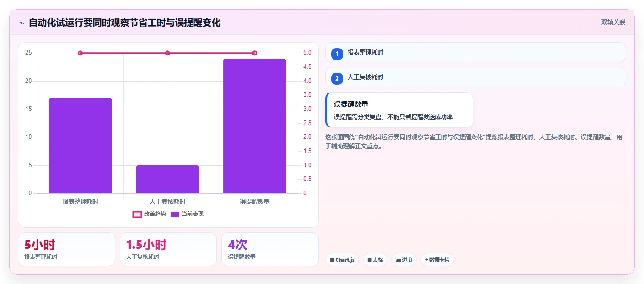Click the x-axis label 人工复核耗时
Viewport: 644px width, 284px height.
[x=167, y=202]
